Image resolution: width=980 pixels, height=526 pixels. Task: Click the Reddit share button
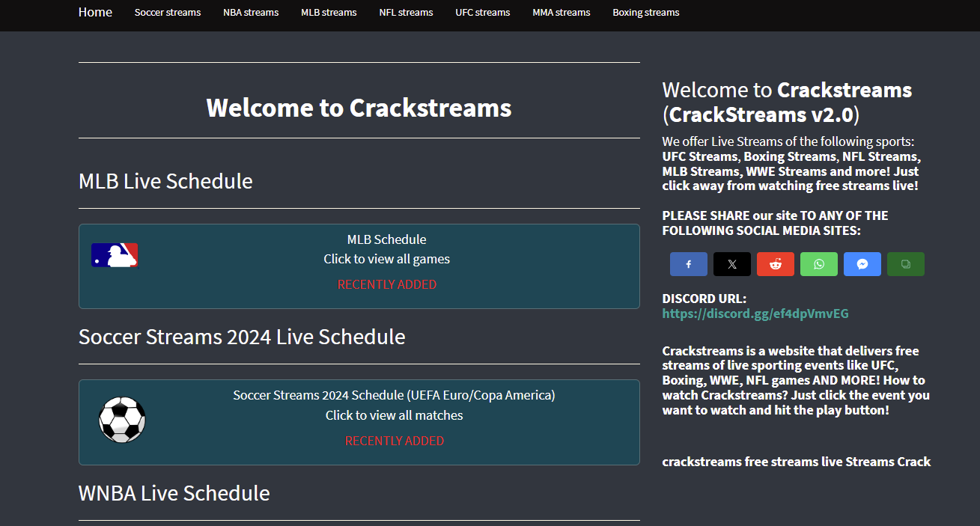pos(776,264)
